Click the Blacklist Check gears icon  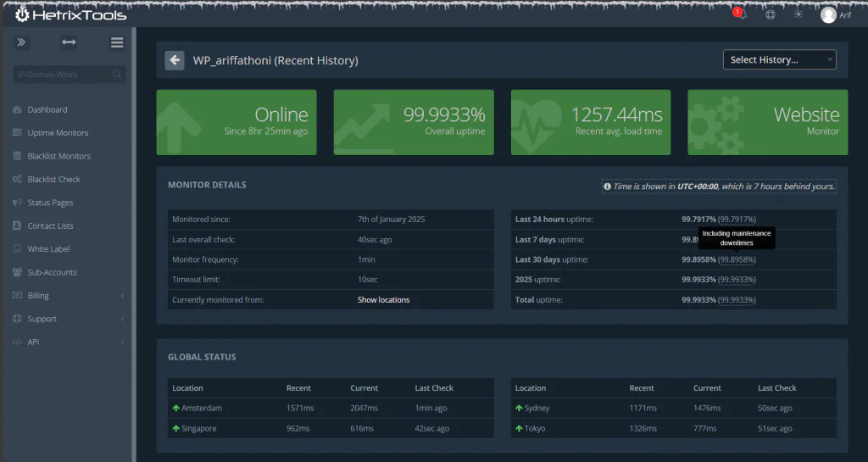(x=17, y=179)
